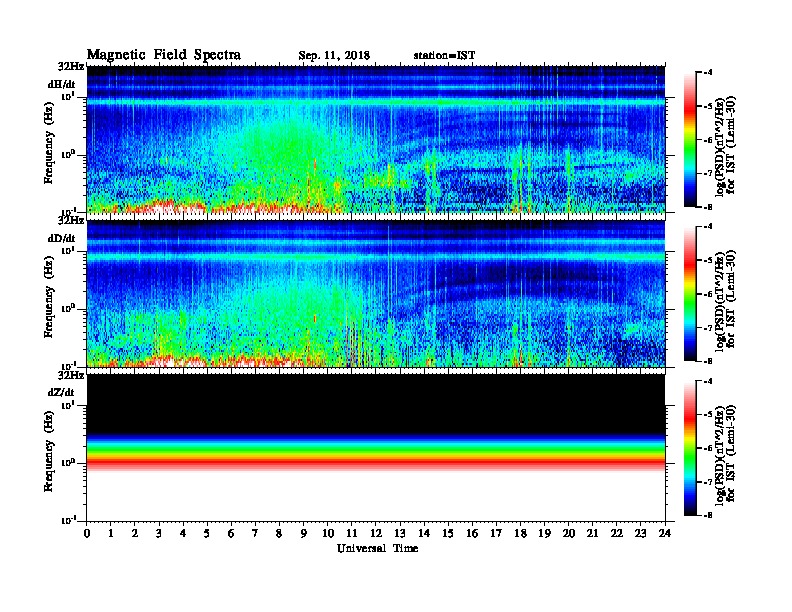Click the color scale bar of the dH/dt panel
792x612 pixels.
tap(690, 139)
